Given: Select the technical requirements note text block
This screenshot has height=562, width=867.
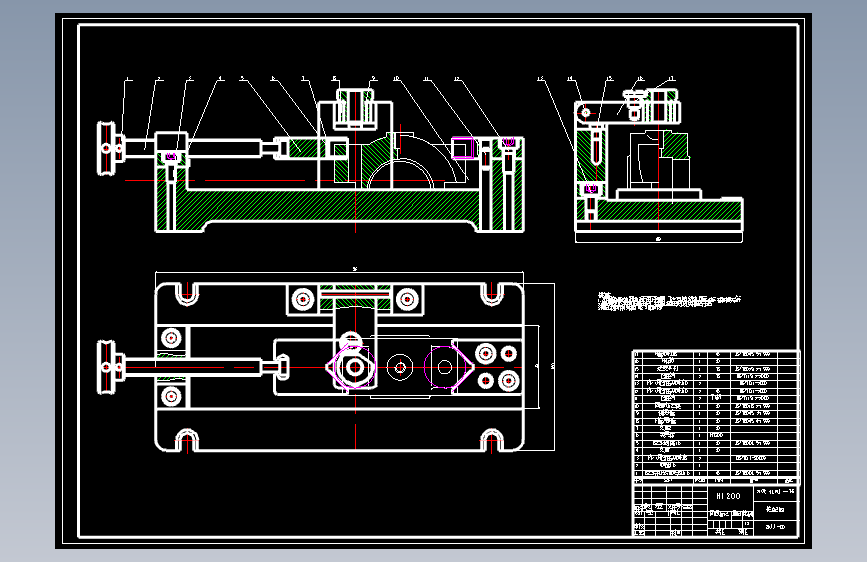Looking at the screenshot, I should click(669, 301).
